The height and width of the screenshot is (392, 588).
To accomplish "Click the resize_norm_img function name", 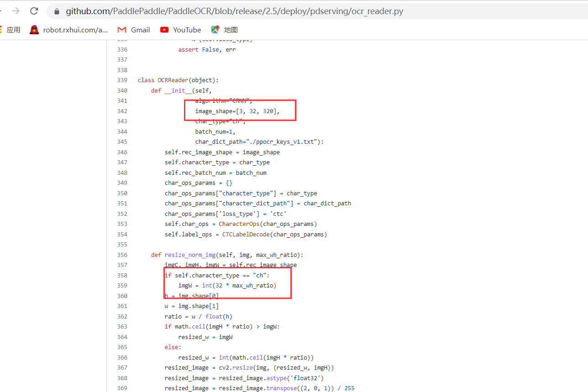I will click(x=190, y=255).
